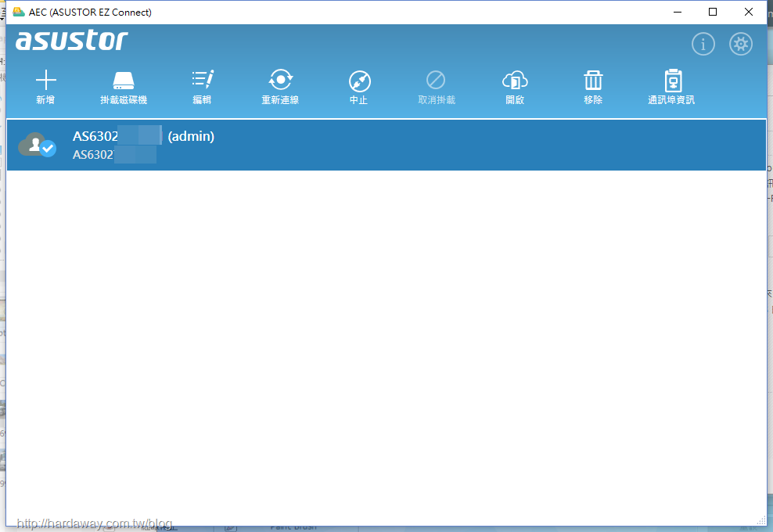View 通訊埠資訊 port information
Viewport: 773px width, 532px height.
point(671,87)
